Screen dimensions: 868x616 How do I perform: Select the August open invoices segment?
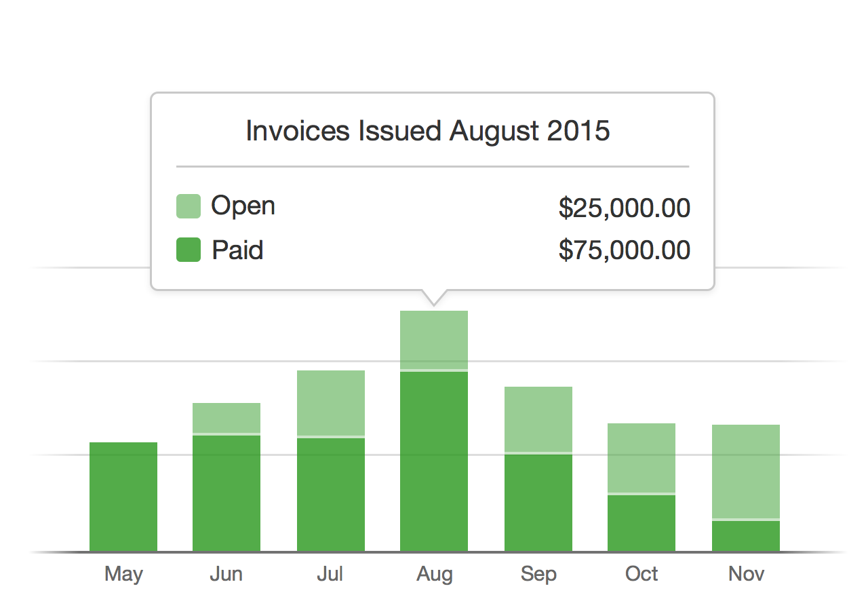click(x=434, y=340)
